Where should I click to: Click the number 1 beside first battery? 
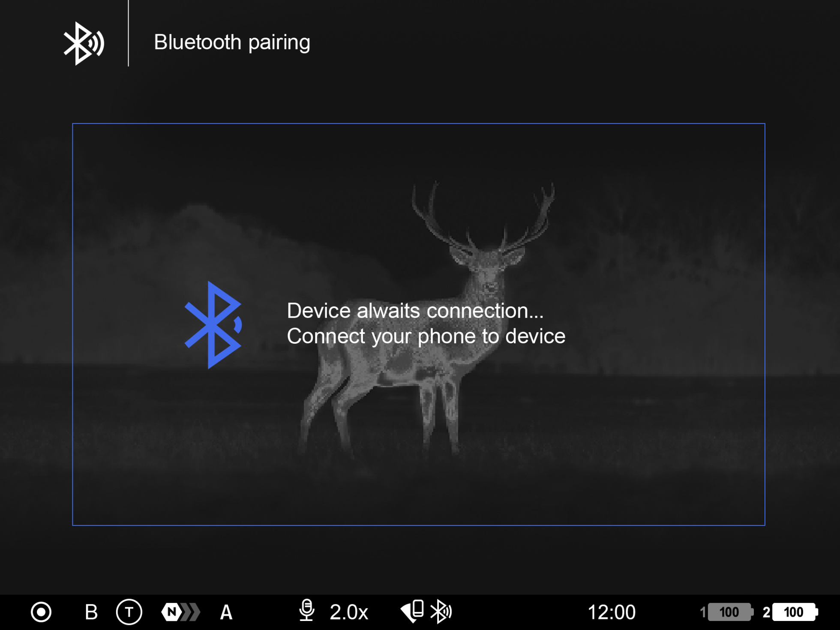pos(703,612)
